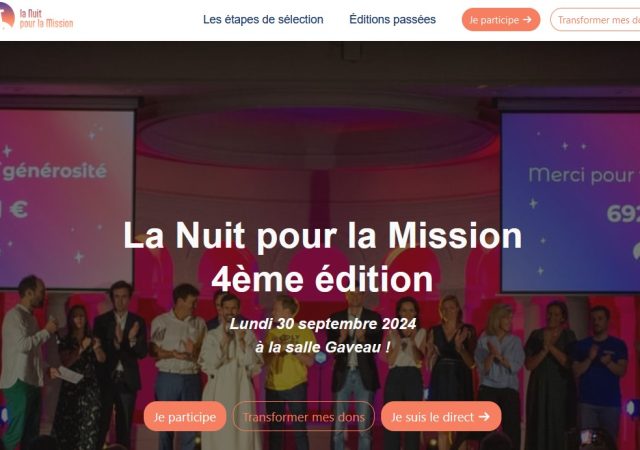Click the La Nuit pour la Mission logo icon

click(x=7, y=16)
